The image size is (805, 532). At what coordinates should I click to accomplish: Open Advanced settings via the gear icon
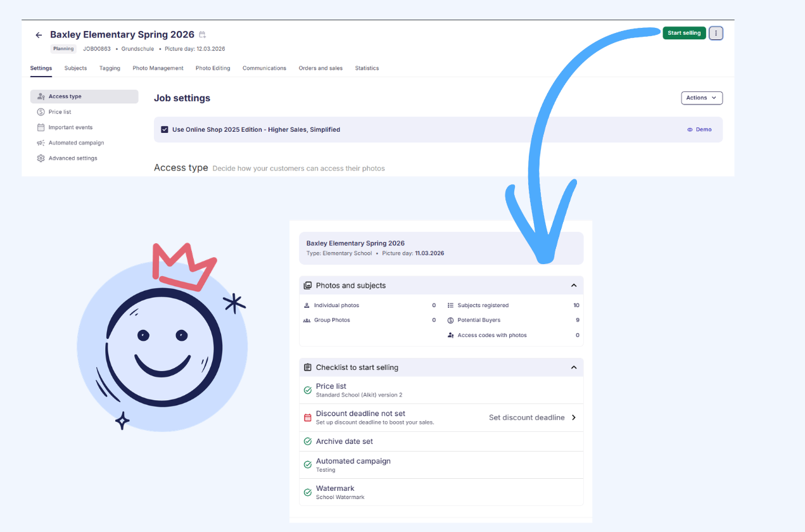pyautogui.click(x=40, y=158)
